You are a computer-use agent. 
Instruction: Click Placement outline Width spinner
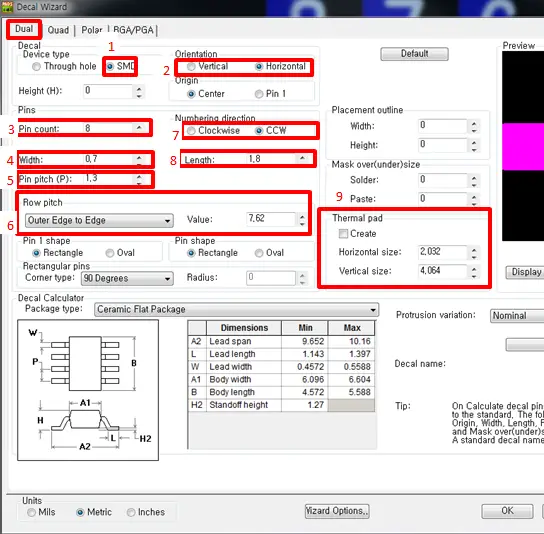click(474, 126)
